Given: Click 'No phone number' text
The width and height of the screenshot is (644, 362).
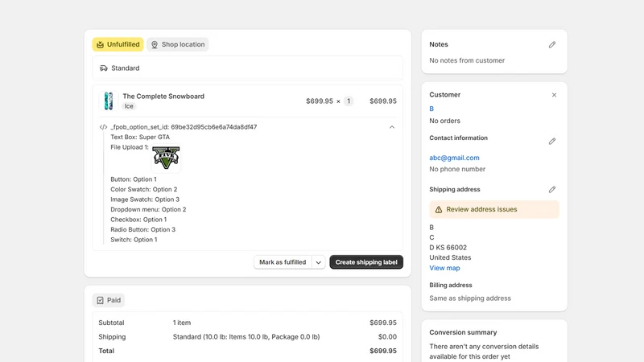Looking at the screenshot, I should (x=457, y=169).
